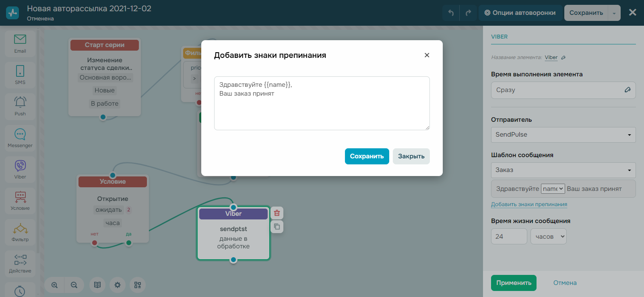
Task: Open the guide book icon
Action: [97, 285]
